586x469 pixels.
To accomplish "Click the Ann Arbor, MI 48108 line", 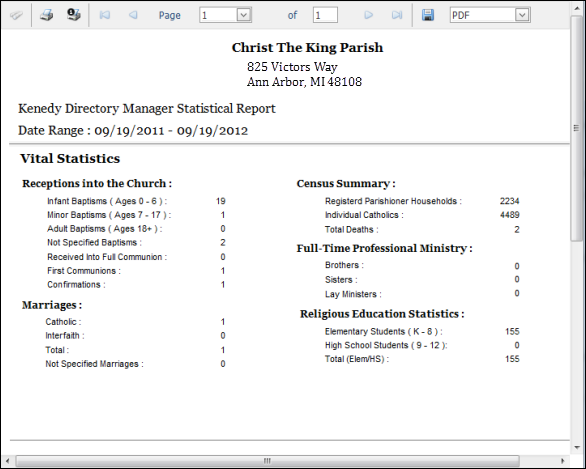I will pyautogui.click(x=304, y=82).
